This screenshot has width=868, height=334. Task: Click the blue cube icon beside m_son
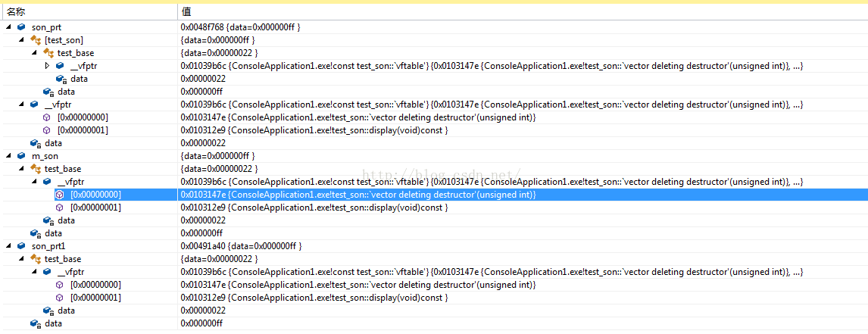click(21, 156)
